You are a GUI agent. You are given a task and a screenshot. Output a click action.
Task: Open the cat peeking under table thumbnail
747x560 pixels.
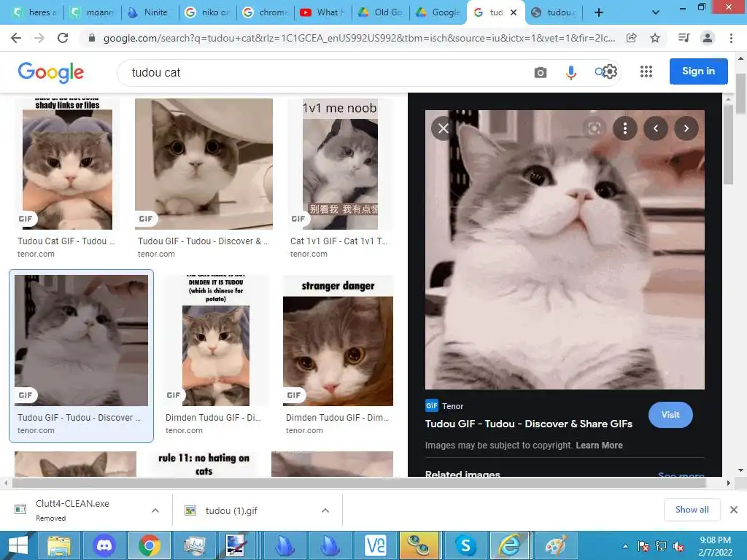(204, 164)
